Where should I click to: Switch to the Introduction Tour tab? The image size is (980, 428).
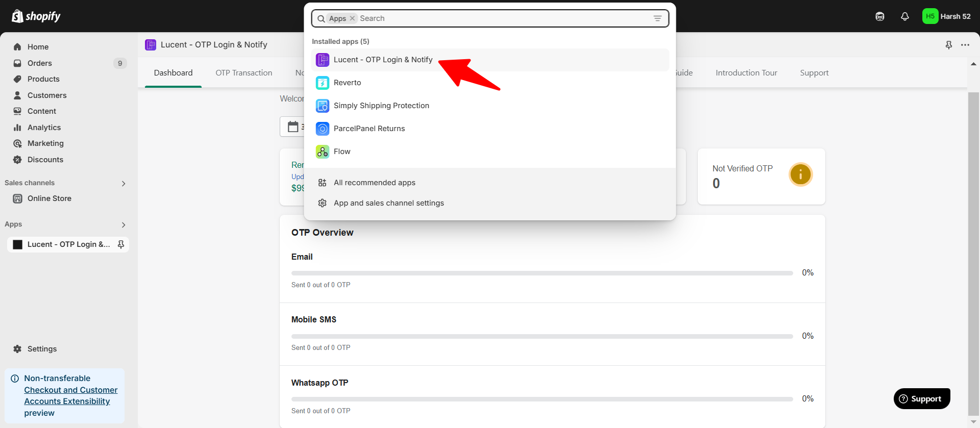[x=746, y=73]
